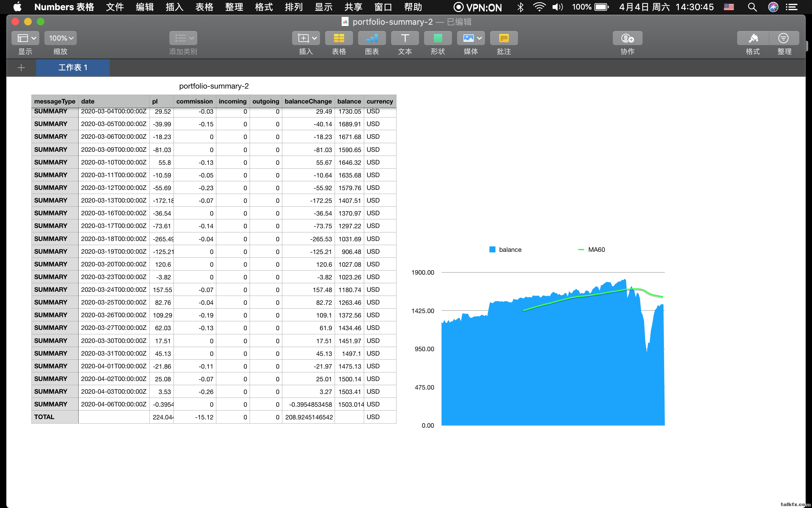Image resolution: width=812 pixels, height=508 pixels.
Task: Open the 排列 menu
Action: click(x=294, y=7)
